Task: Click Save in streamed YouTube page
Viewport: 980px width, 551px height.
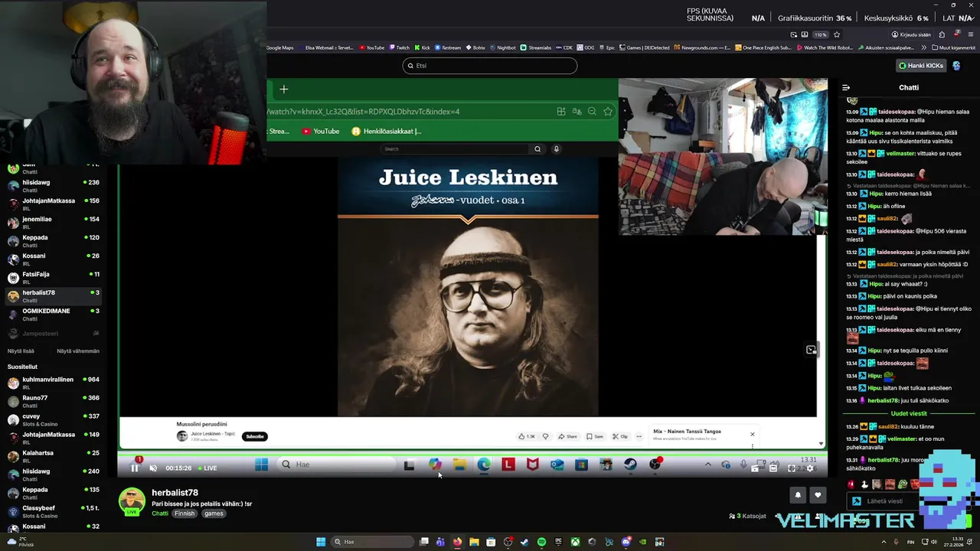Action: click(595, 436)
